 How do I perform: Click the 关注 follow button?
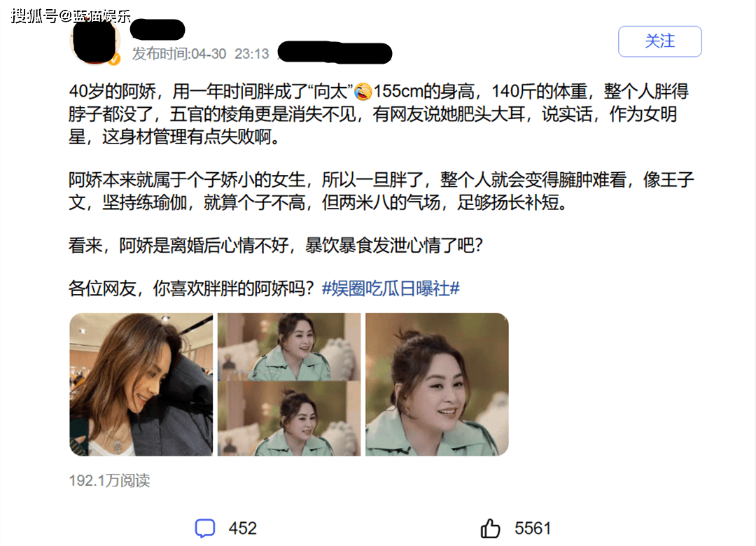659,41
